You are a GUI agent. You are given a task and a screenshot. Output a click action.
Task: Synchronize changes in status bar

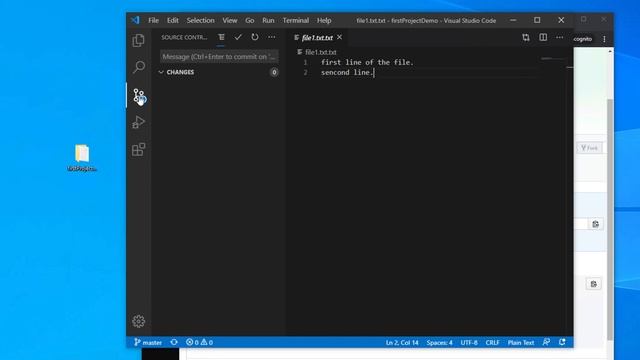(x=174, y=342)
